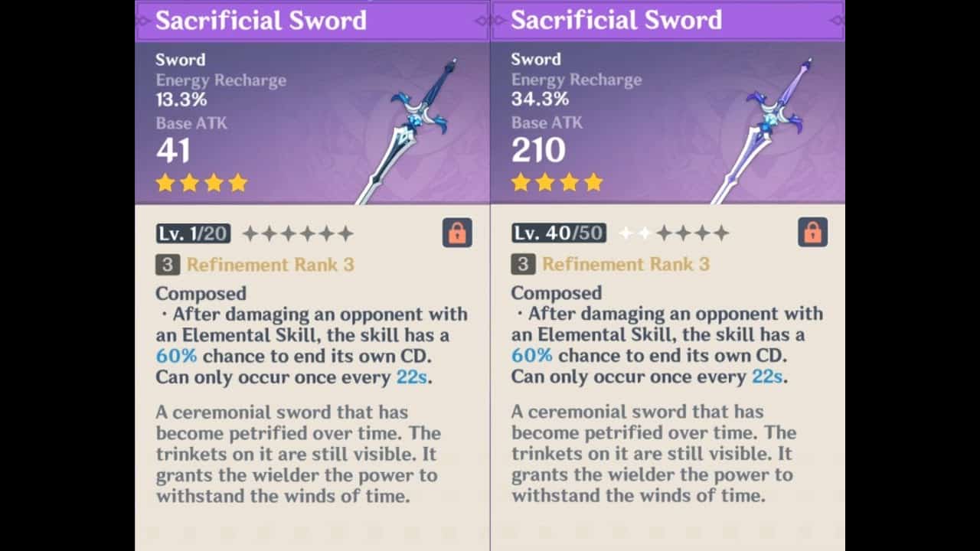Click the Refinement Rank 3 label on the left card

pos(270,265)
